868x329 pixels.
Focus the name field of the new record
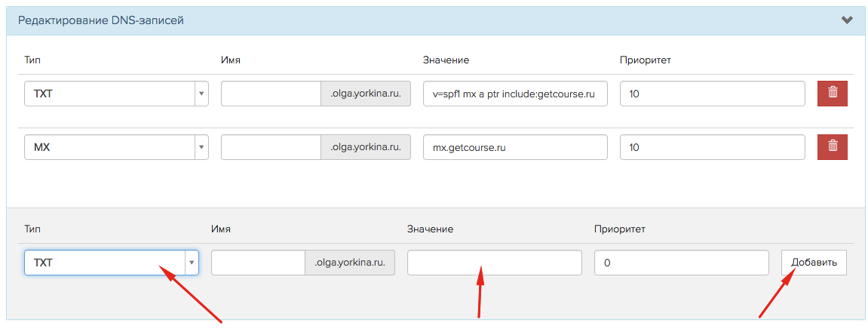click(259, 263)
